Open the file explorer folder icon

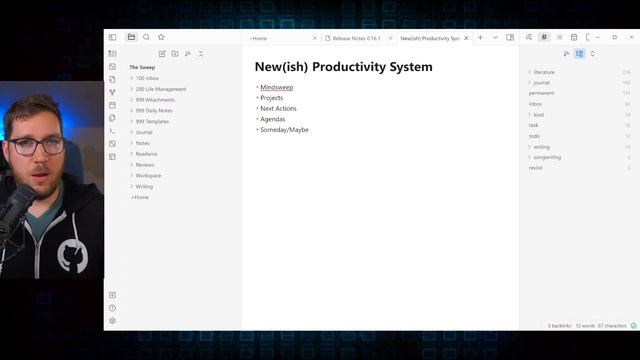[x=131, y=37]
